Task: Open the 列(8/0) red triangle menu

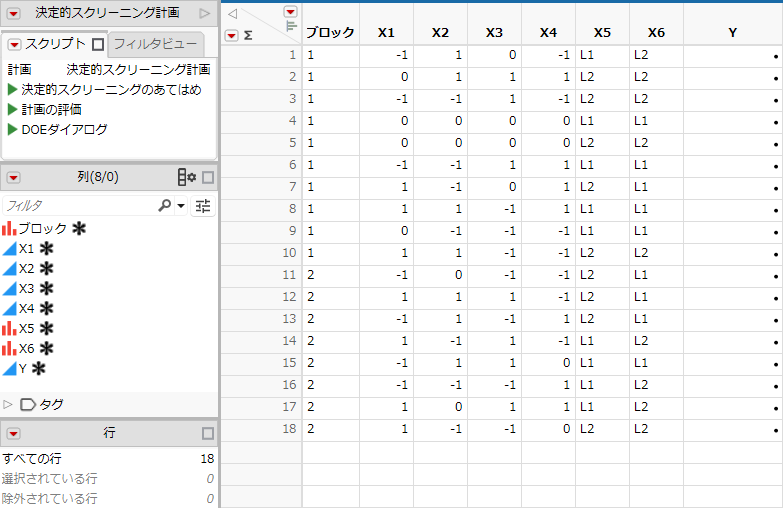Action: coord(13,177)
